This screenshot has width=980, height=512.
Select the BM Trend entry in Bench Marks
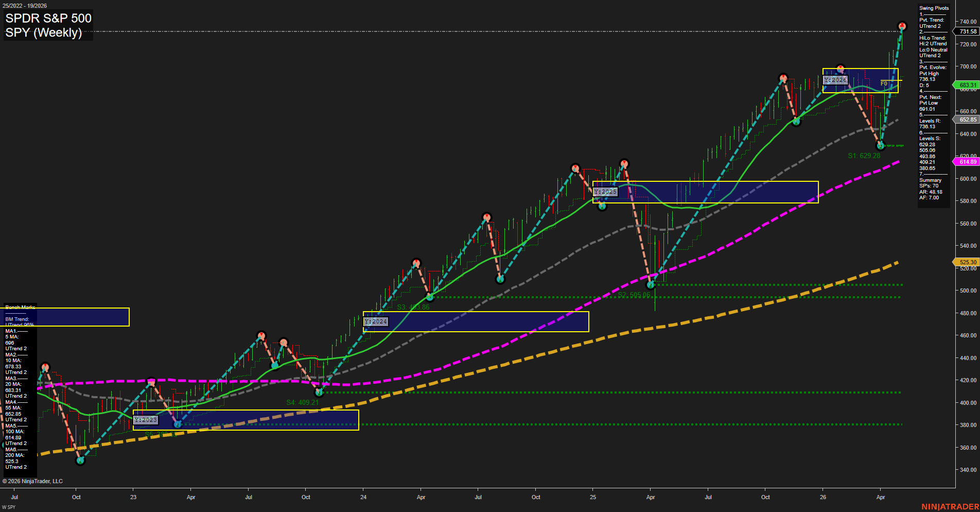[x=17, y=319]
